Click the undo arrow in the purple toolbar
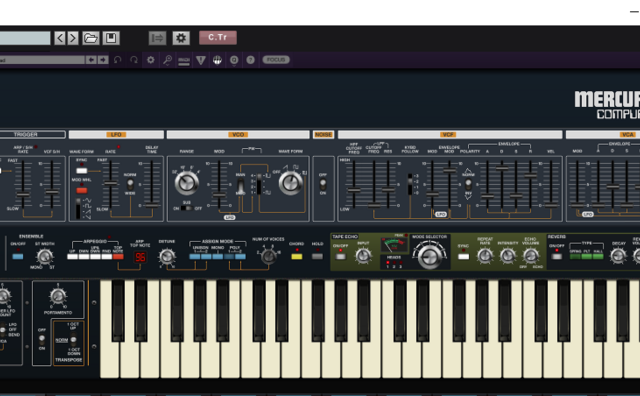 click(x=118, y=60)
